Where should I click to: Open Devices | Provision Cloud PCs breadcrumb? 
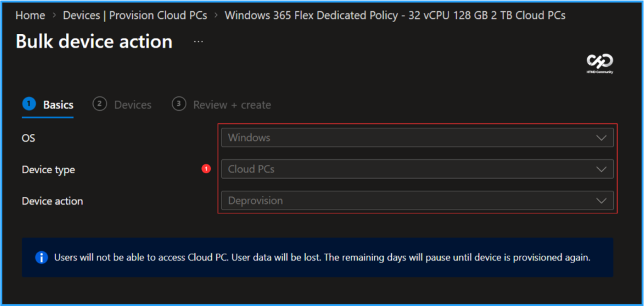(135, 16)
